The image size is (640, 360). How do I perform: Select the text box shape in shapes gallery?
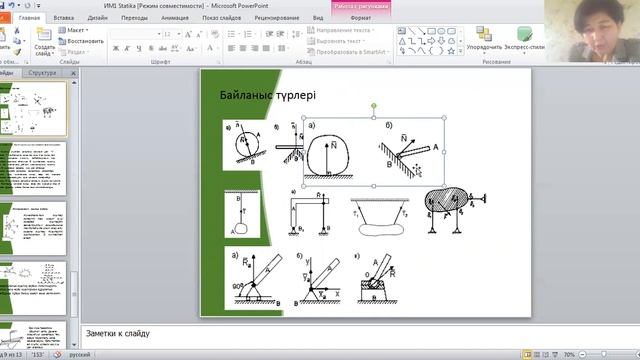click(x=402, y=31)
